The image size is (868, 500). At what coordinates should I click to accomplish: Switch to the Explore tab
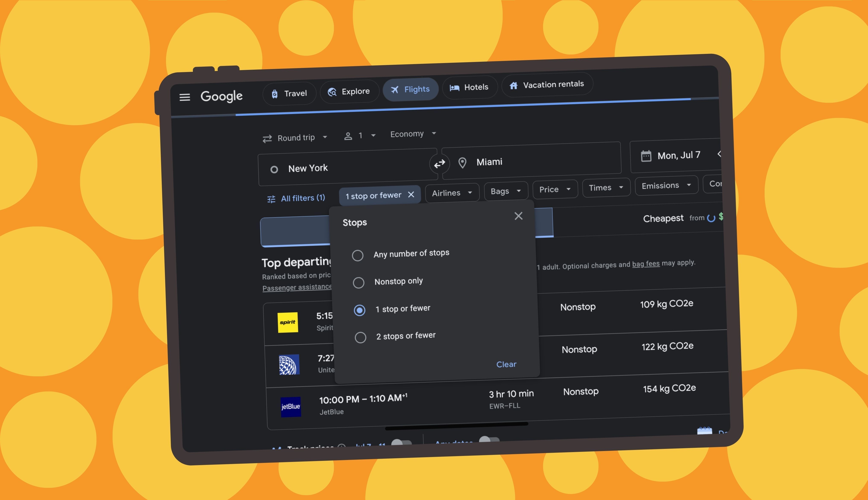click(349, 91)
